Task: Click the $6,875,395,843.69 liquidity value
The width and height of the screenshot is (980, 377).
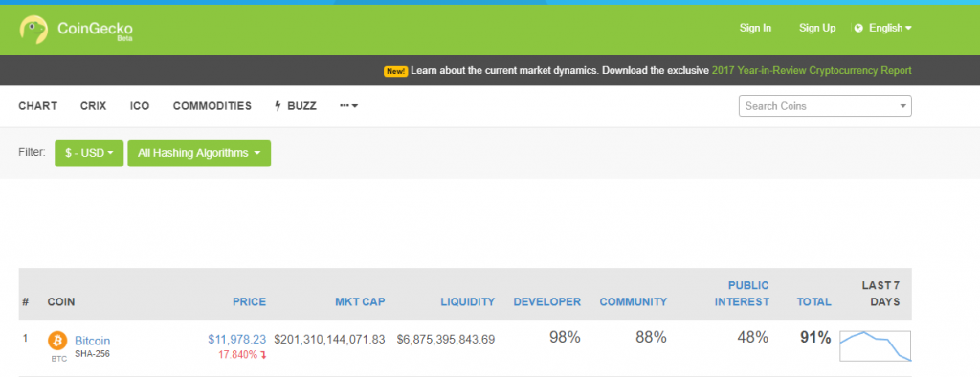Action: 446,339
